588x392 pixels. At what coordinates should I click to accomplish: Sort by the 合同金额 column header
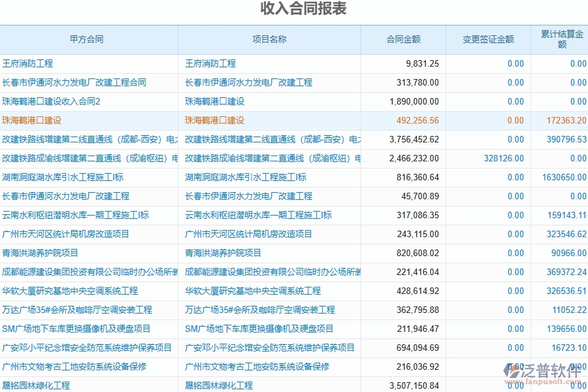tap(404, 39)
